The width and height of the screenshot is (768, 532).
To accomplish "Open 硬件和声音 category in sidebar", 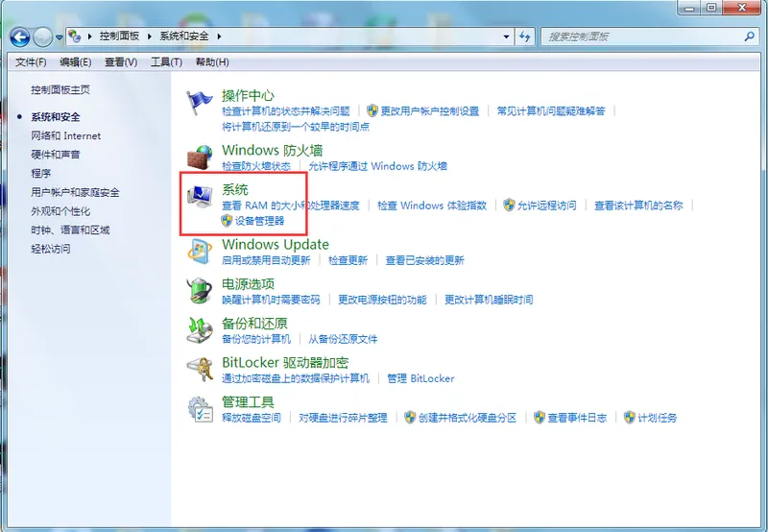I will [56, 155].
